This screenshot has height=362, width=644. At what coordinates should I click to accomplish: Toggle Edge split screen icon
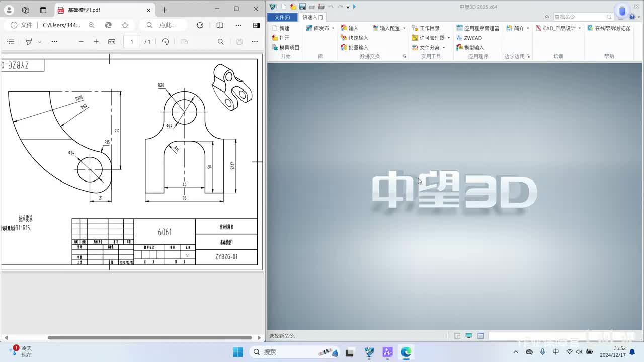pyautogui.click(x=220, y=25)
